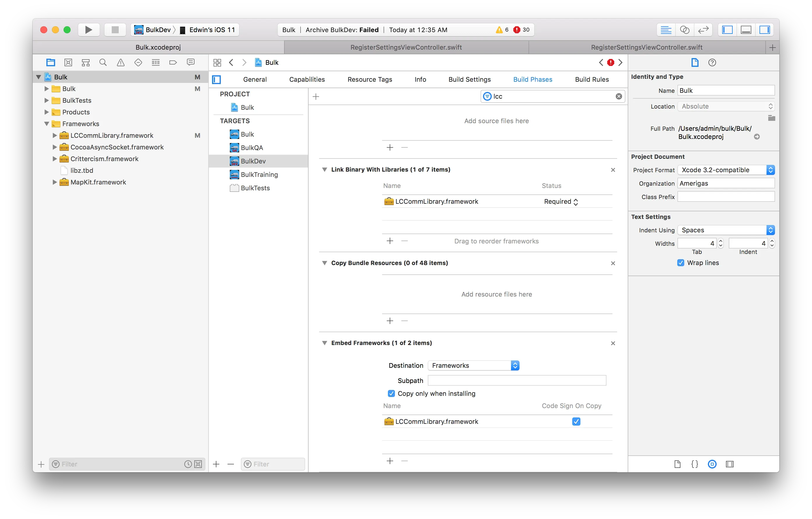Open the General tab
The image size is (812, 519).
255,79
